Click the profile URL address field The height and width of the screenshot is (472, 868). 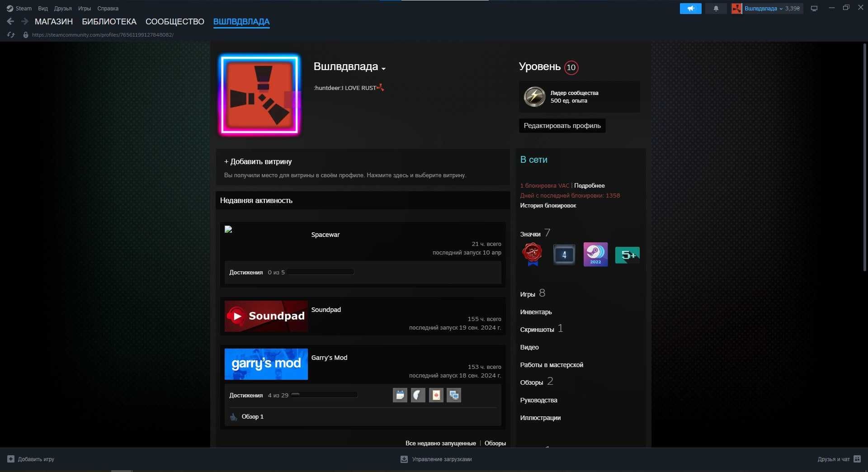click(103, 35)
